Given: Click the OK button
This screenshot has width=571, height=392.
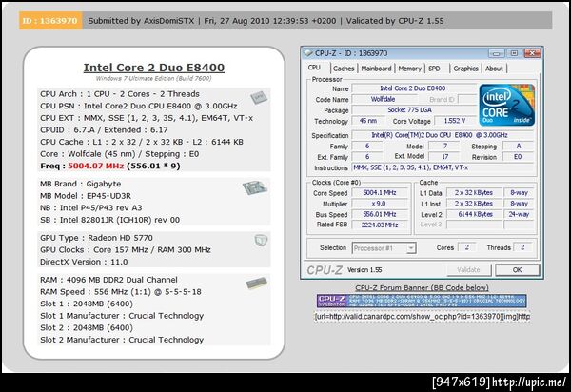Looking at the screenshot, I should (x=517, y=269).
